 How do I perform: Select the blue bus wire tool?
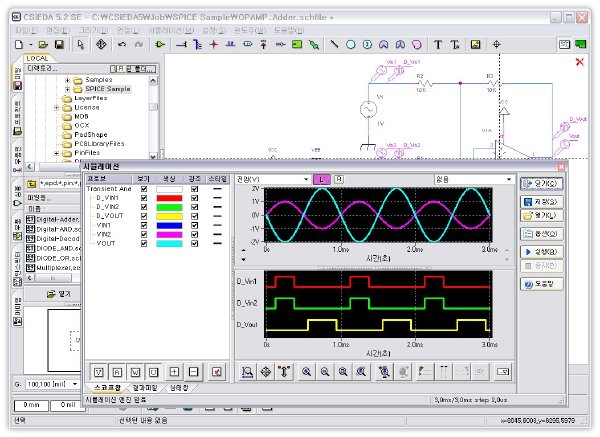tap(197, 44)
